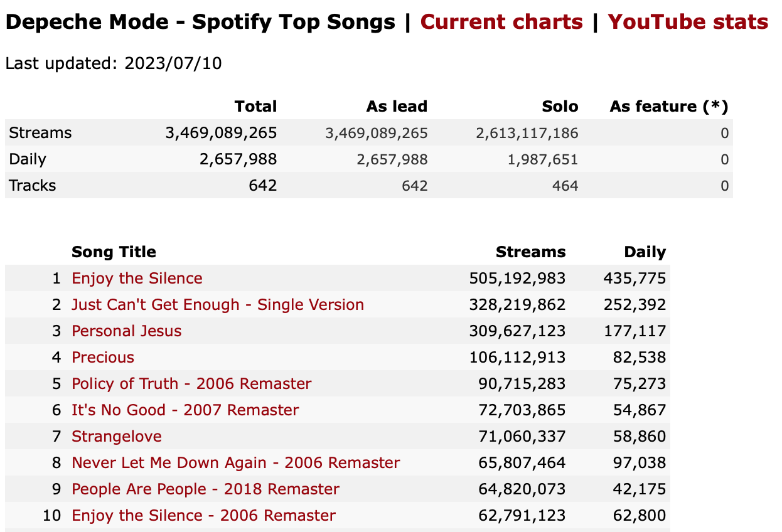Screen dimensions: 782x532
Task: Open Never Let Me Down Again - 2006 Remaster
Action: 236,463
